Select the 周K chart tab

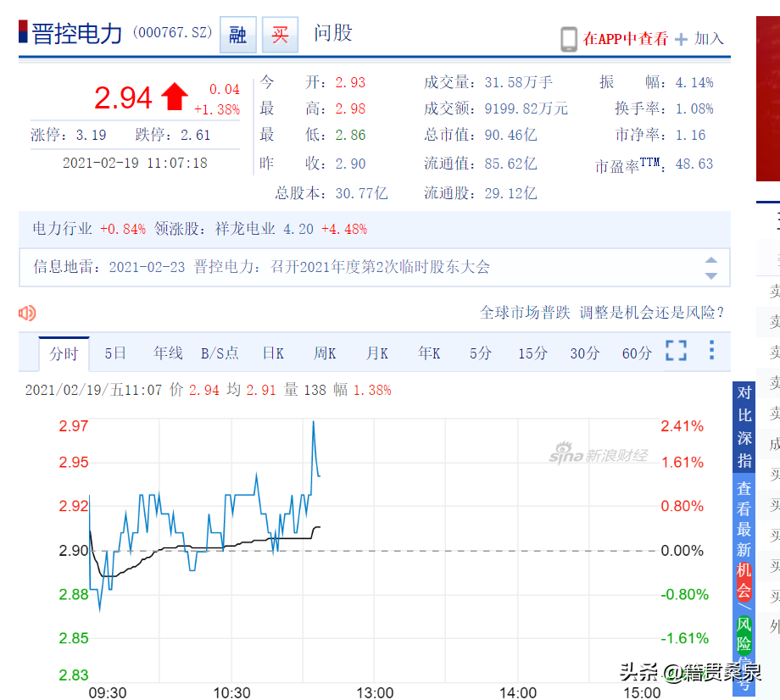point(325,353)
